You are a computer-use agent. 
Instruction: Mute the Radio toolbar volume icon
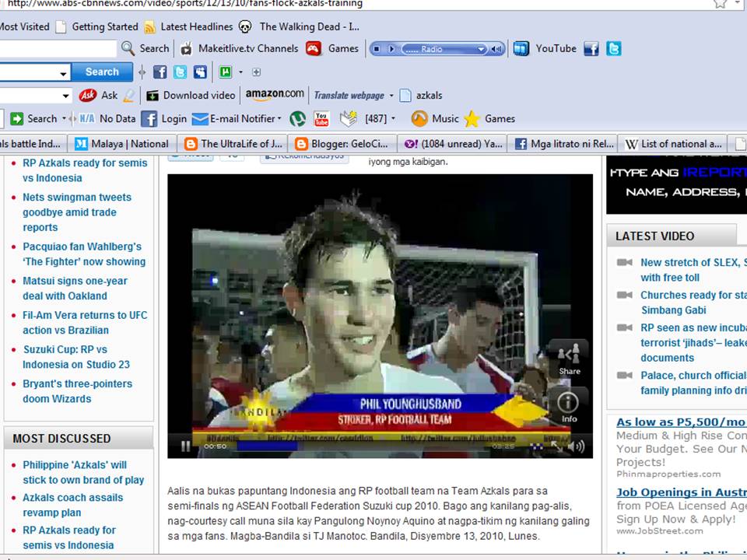[x=496, y=48]
